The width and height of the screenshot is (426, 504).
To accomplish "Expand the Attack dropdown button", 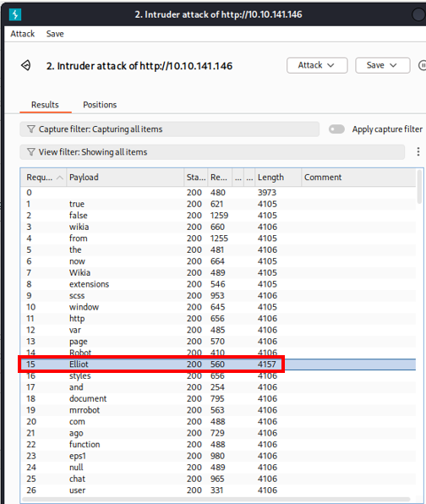I will pos(317,66).
